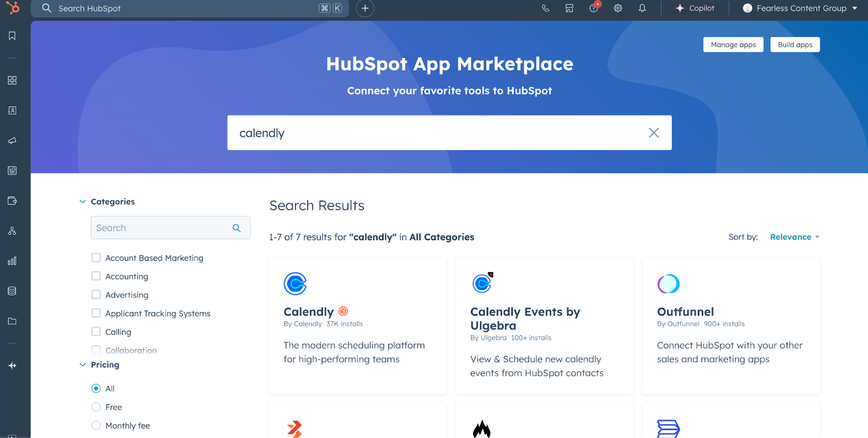Check the Advertising category
The height and width of the screenshot is (438, 868).
[x=96, y=294]
